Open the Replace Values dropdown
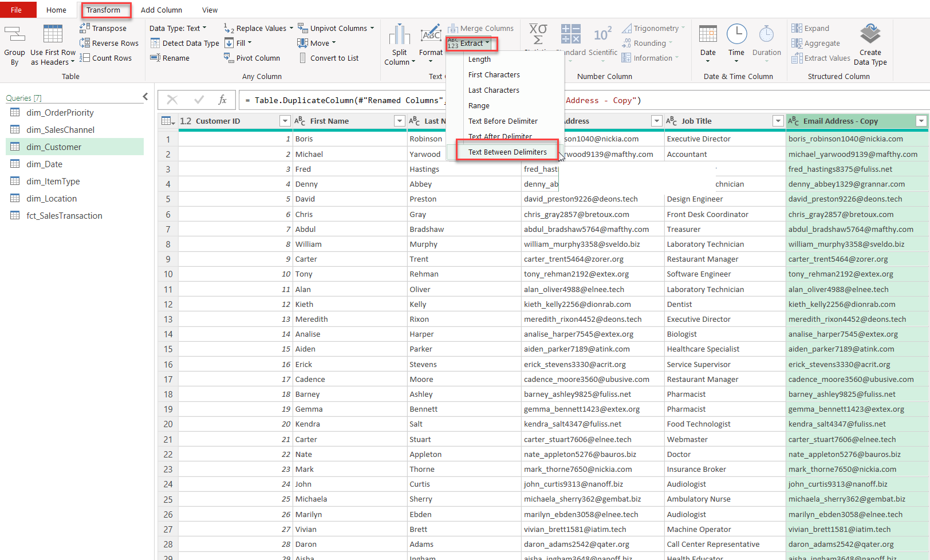 point(259,28)
